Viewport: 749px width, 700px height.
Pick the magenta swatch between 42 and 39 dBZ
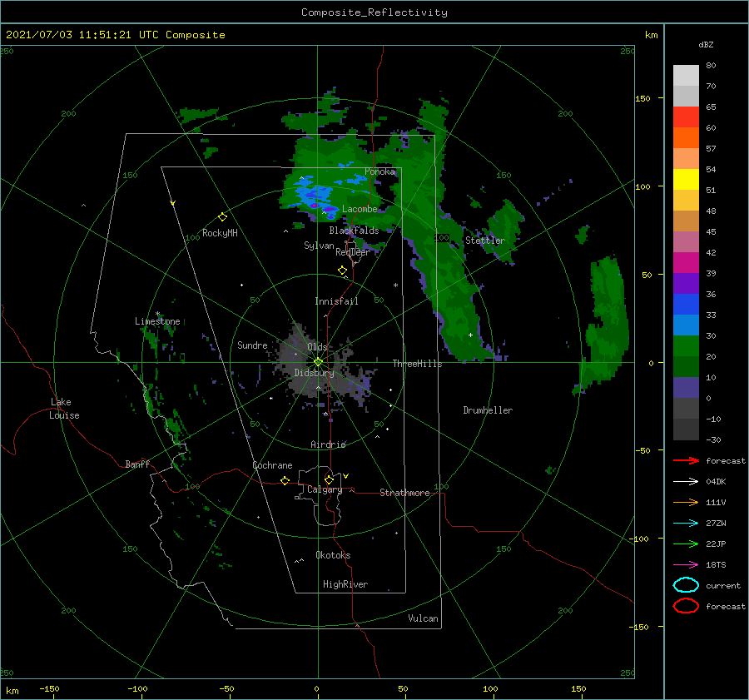686,262
